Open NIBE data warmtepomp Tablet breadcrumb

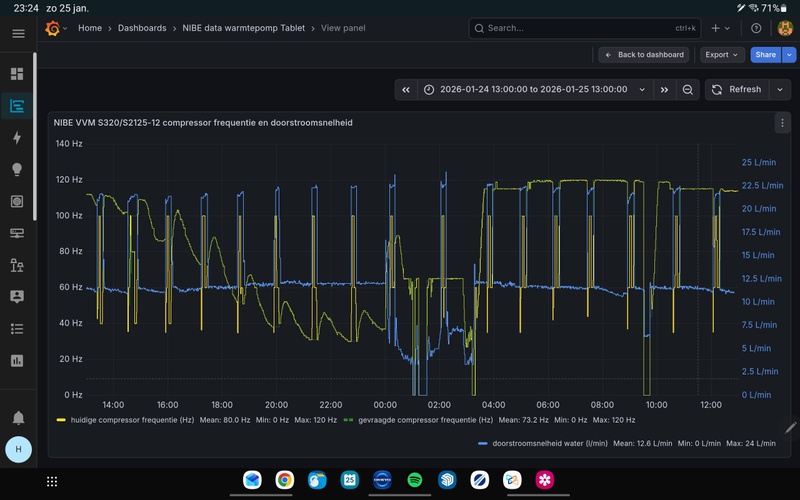[243, 28]
